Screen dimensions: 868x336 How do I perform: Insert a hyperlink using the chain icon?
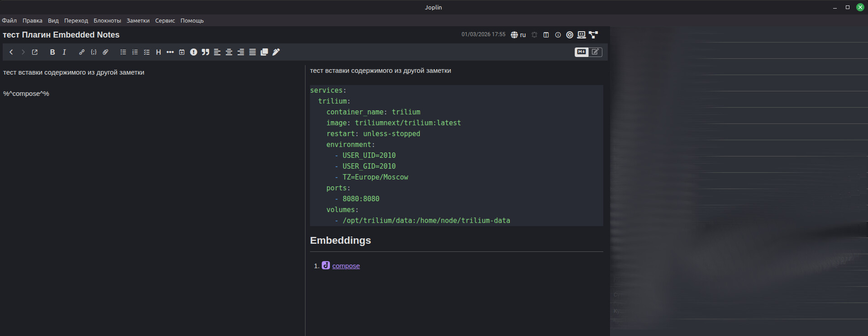(x=81, y=52)
